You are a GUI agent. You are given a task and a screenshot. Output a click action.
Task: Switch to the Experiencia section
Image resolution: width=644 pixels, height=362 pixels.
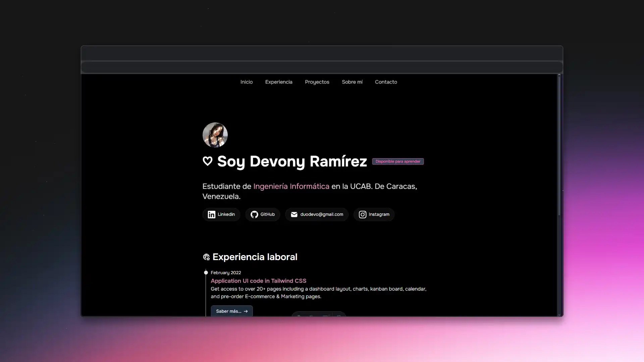[279, 82]
